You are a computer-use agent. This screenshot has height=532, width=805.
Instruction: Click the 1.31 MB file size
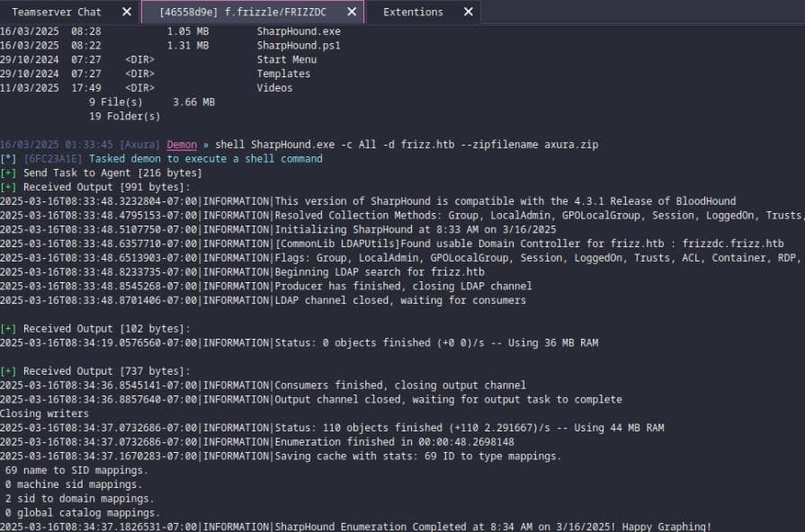click(188, 46)
